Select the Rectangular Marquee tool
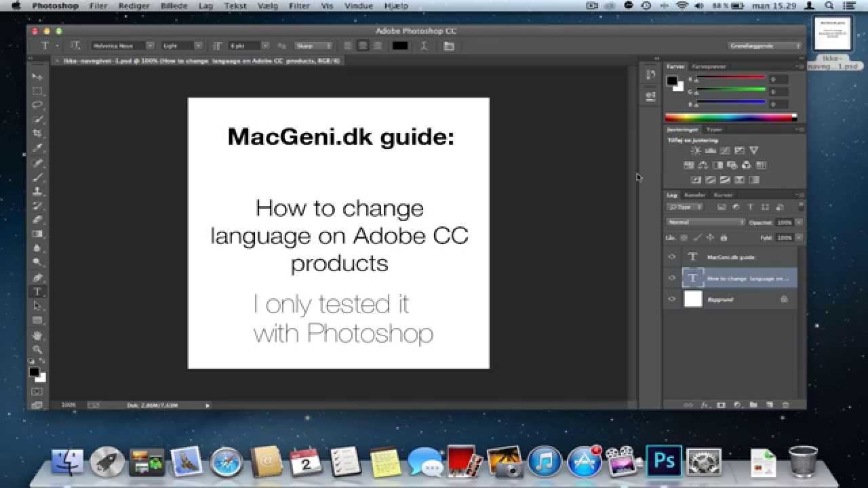The width and height of the screenshot is (868, 488). tap(37, 91)
